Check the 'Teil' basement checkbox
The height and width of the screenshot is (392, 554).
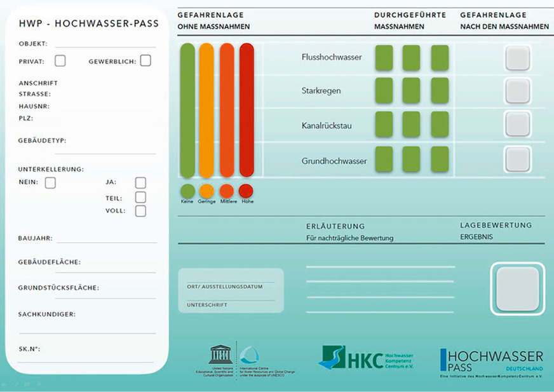click(140, 198)
